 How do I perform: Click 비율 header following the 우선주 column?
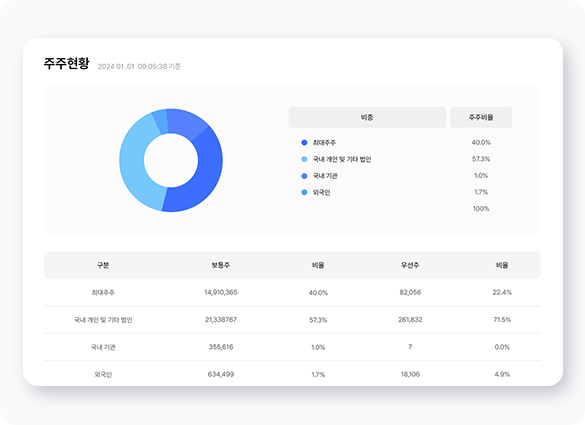point(502,265)
